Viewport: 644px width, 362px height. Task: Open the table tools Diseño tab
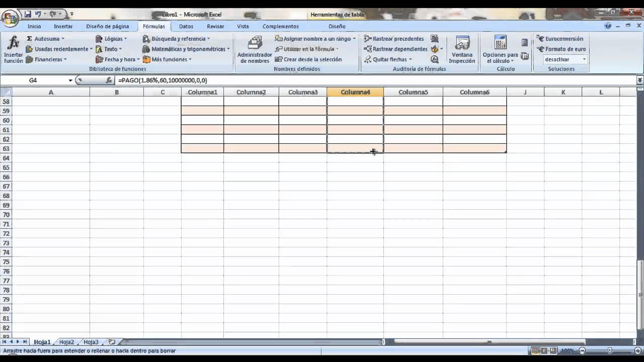(337, 26)
